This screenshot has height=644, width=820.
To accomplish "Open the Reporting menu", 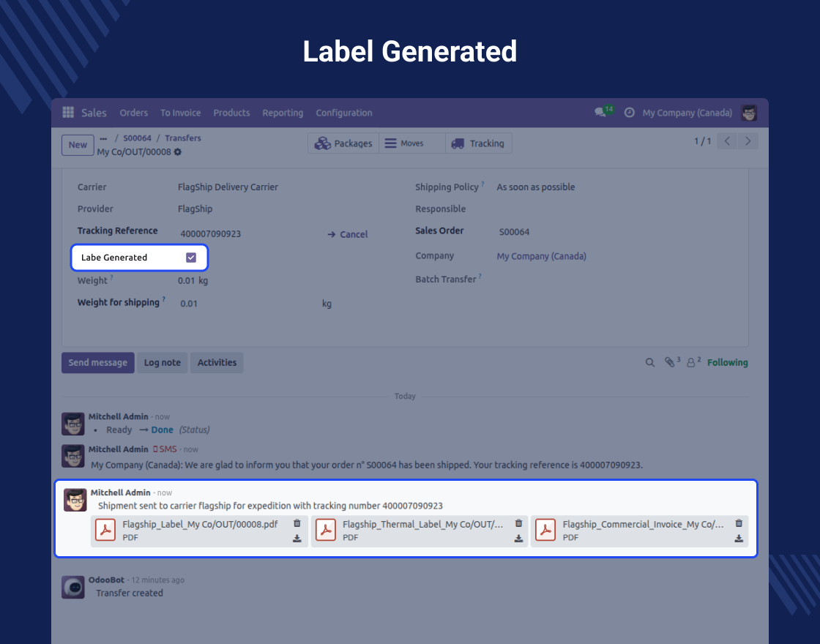I will (283, 113).
